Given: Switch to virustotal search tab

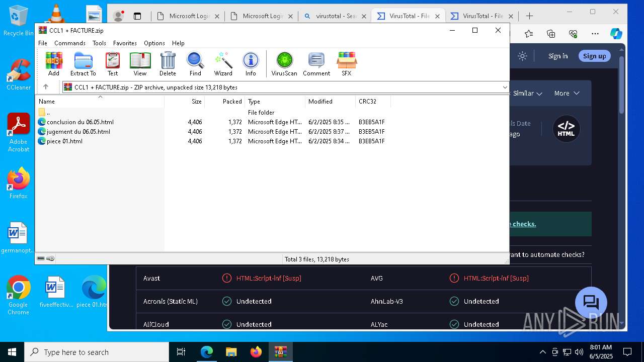Looking at the screenshot, I should pyautogui.click(x=335, y=16).
